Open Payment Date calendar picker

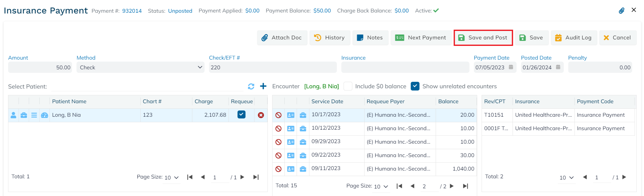[511, 67]
